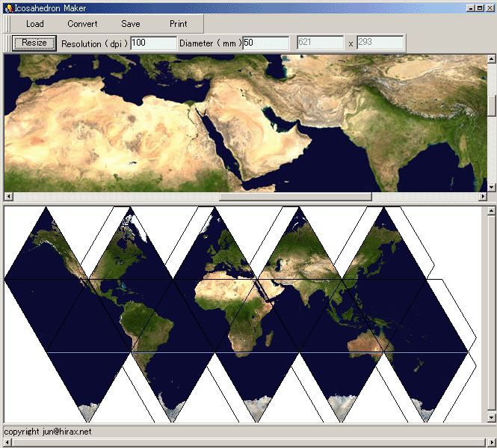The height and width of the screenshot is (448, 497).
Task: Open the Convert menu item
Action: coord(82,24)
